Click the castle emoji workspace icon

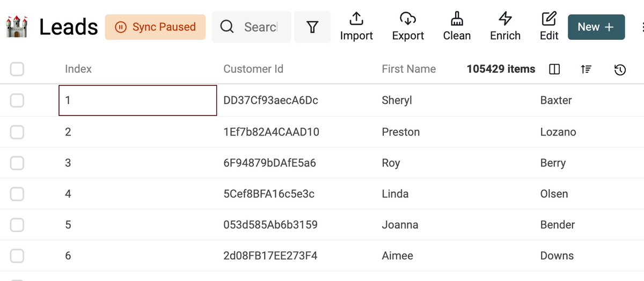click(x=17, y=26)
